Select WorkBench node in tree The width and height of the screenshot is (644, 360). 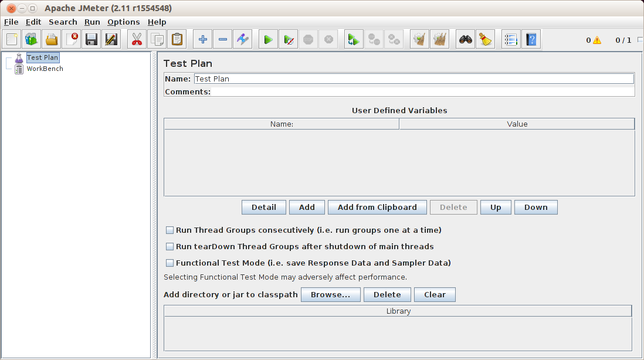45,69
